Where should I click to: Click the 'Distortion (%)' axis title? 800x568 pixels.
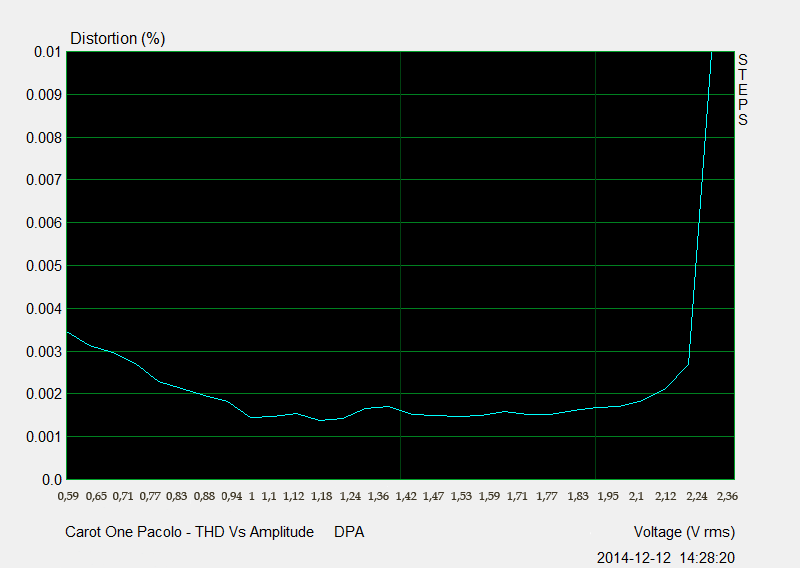pos(117,39)
